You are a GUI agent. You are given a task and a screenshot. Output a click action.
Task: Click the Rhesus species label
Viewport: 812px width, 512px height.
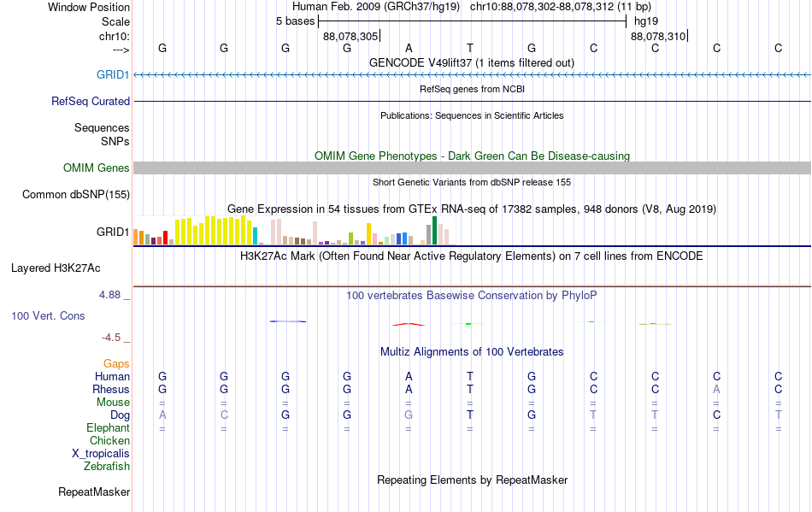click(x=111, y=389)
